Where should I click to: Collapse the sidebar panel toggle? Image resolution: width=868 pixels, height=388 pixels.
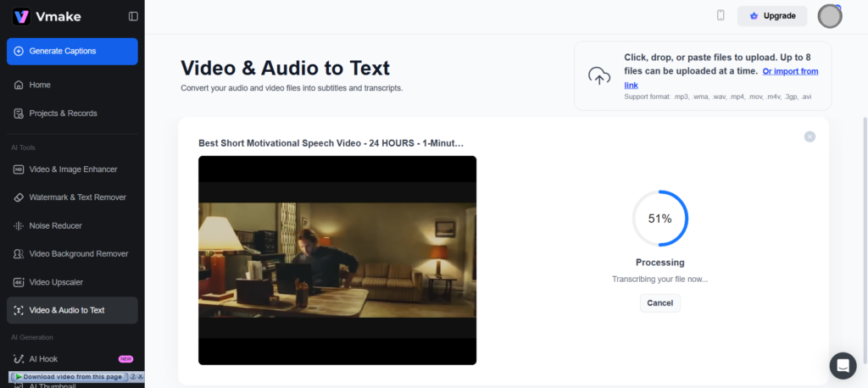133,16
